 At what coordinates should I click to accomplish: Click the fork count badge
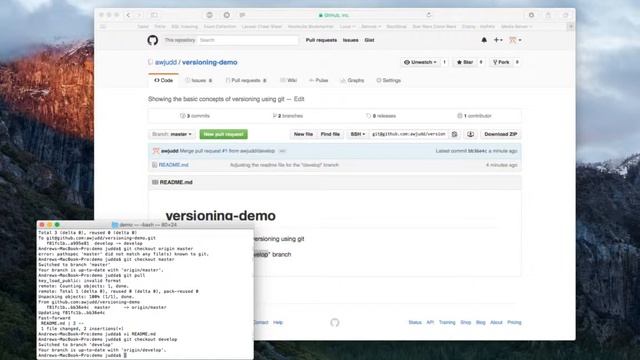(517, 62)
